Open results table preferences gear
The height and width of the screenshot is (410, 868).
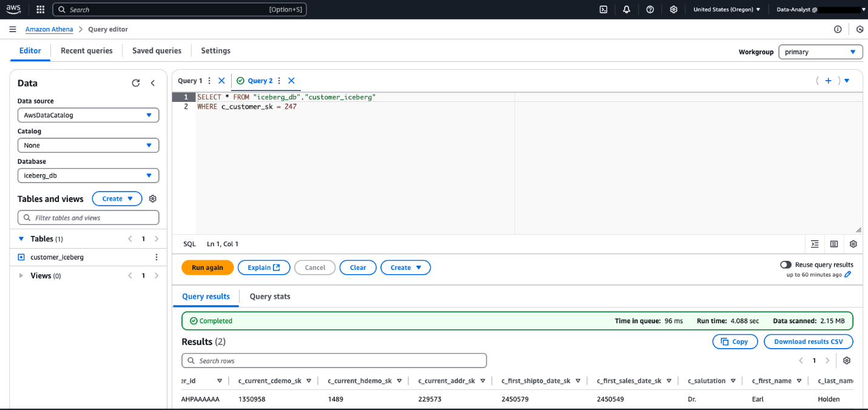[847, 360]
